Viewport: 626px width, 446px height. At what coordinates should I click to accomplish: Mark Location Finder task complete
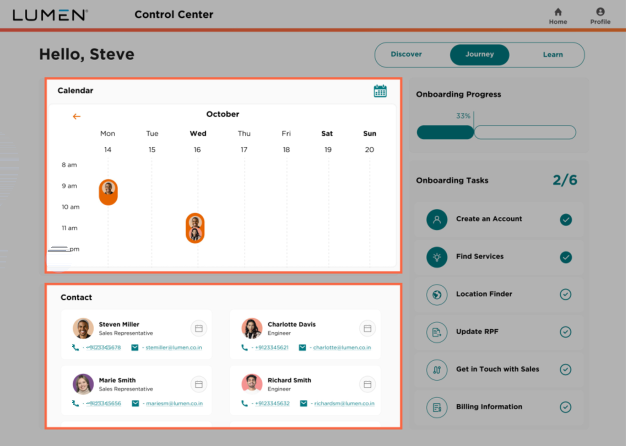click(565, 295)
